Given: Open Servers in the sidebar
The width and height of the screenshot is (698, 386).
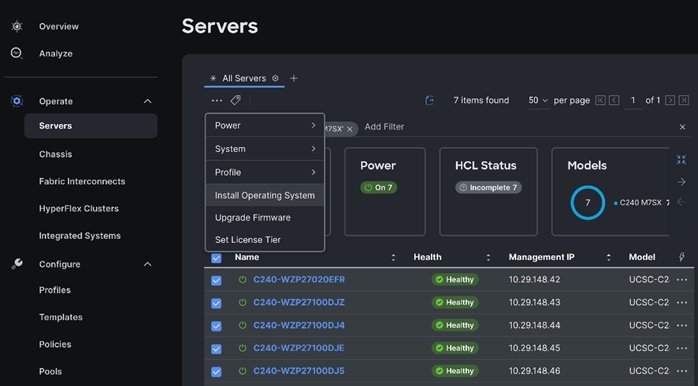Looking at the screenshot, I should (91, 126).
